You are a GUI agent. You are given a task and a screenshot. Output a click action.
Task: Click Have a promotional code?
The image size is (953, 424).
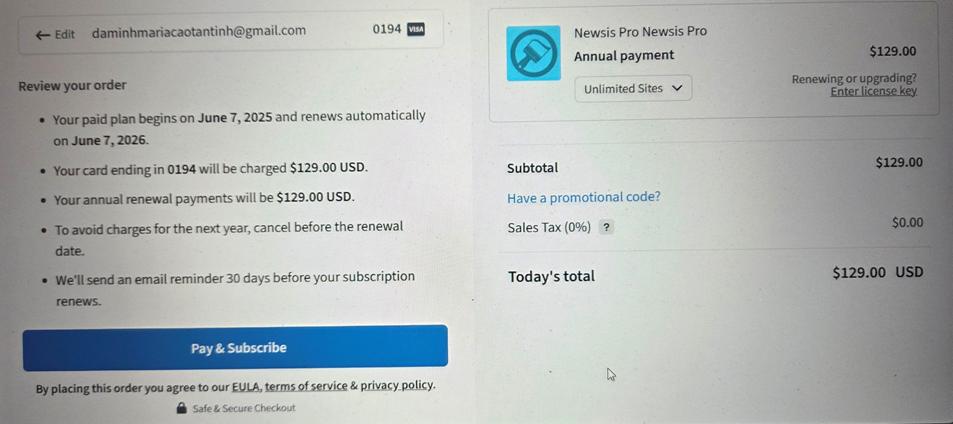pos(583,197)
